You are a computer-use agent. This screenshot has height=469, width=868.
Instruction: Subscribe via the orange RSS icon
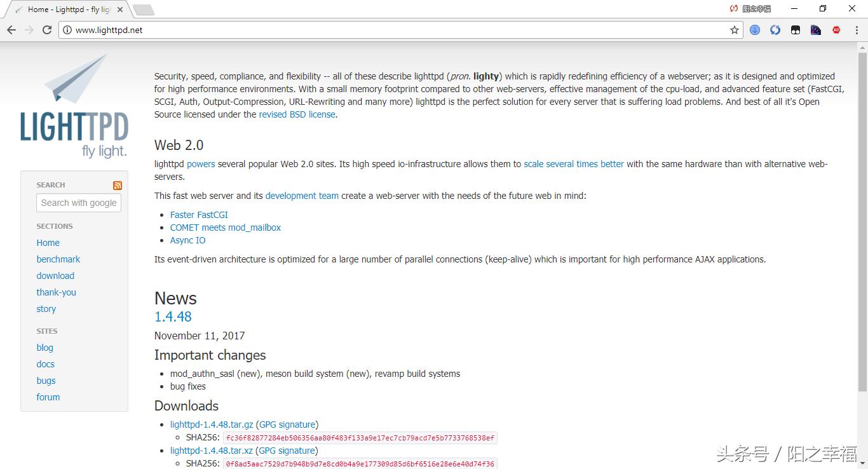(118, 186)
